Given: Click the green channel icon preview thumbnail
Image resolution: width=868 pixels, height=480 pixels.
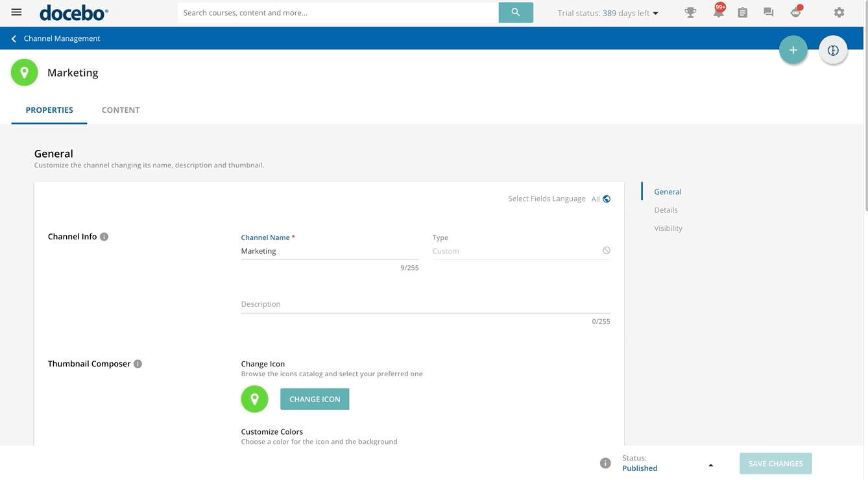Looking at the screenshot, I should tap(254, 399).
